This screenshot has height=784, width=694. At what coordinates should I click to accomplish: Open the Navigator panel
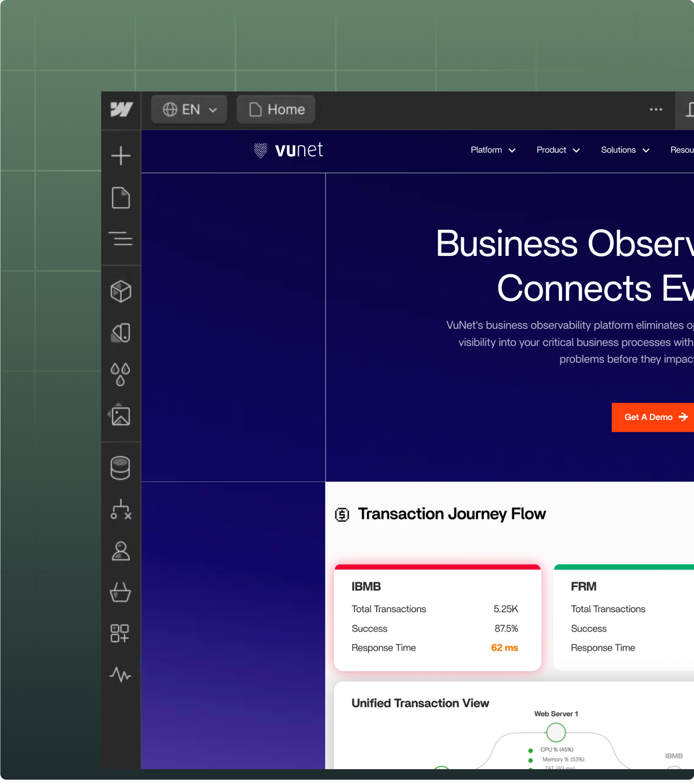click(x=120, y=238)
